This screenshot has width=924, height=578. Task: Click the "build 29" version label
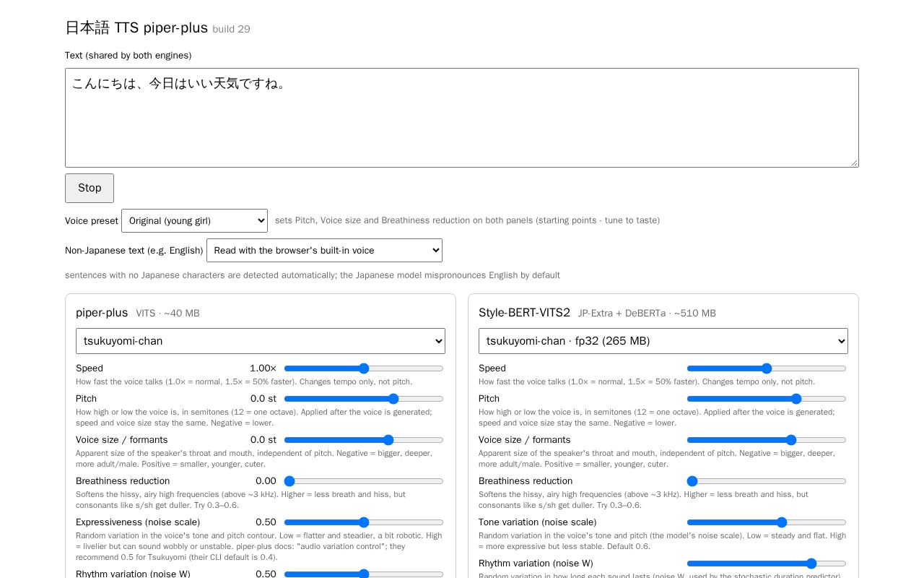click(x=231, y=29)
